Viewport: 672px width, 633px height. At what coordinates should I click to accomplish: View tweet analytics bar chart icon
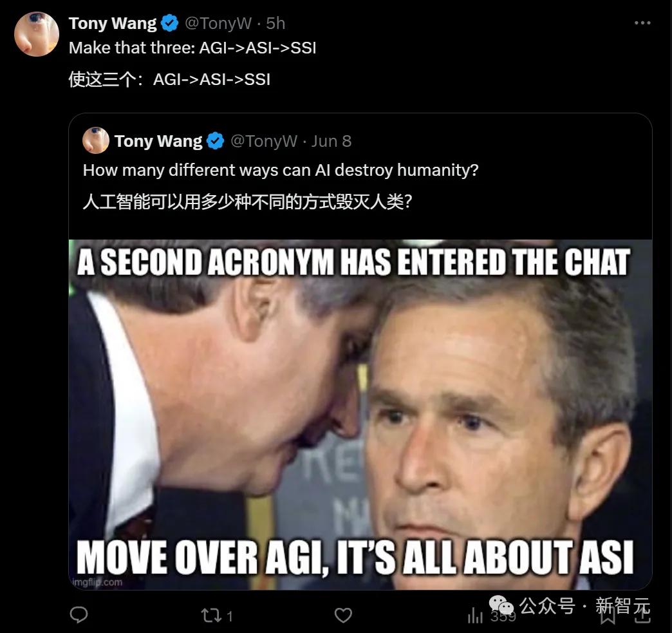(476, 616)
